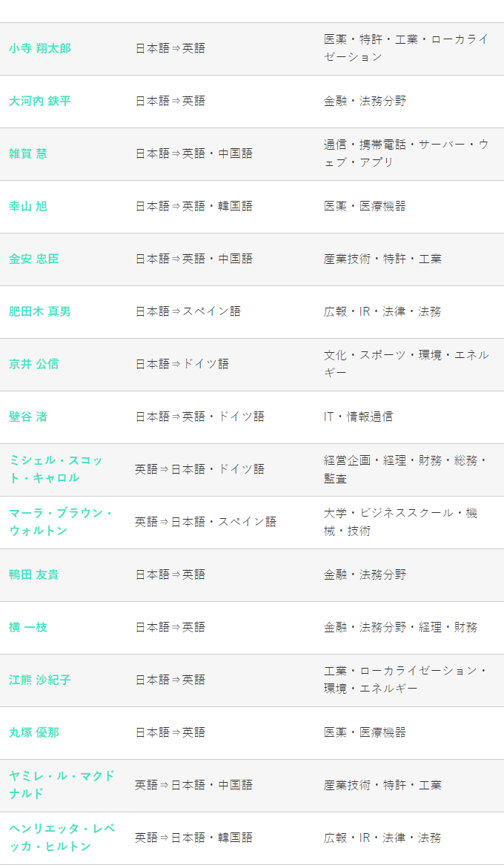Image resolution: width=504 pixels, height=865 pixels.
Task: Select the 大学・ビジネススクール・機械・技術 field cell
Action: click(x=400, y=522)
